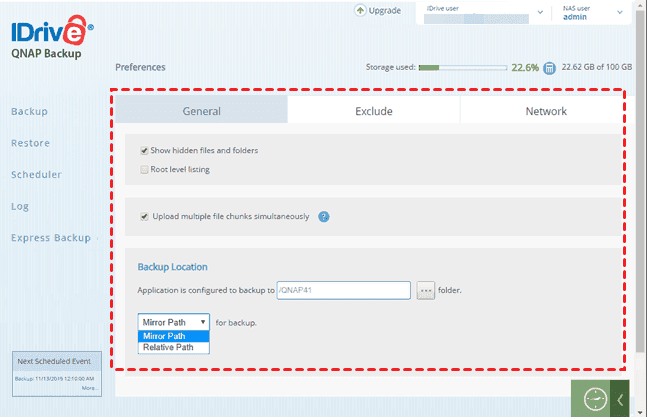Choose Relative Path from the list

click(x=174, y=347)
